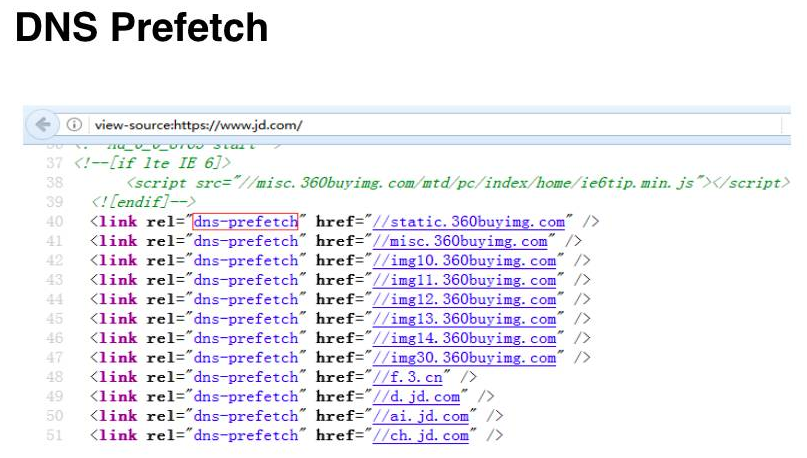
Task: Open the //static.360buyimg.com link
Action: click(x=468, y=222)
